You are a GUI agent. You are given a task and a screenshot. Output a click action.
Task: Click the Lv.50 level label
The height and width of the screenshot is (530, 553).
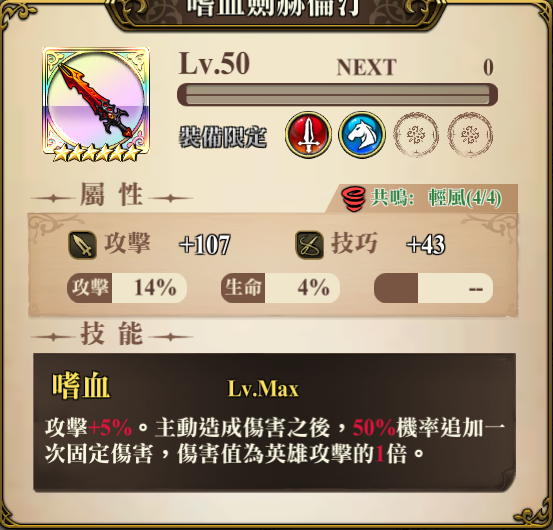pos(214,64)
